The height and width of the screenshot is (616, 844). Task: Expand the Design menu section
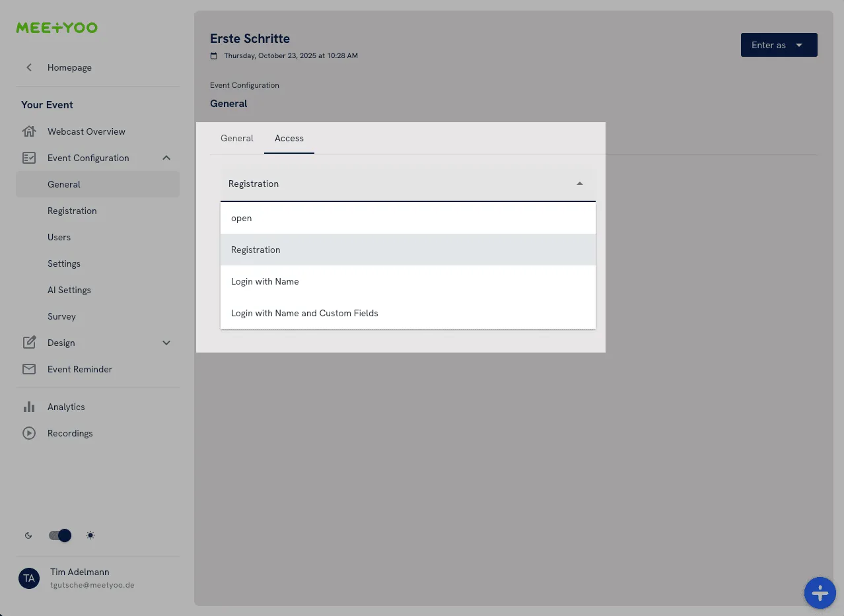pos(166,343)
